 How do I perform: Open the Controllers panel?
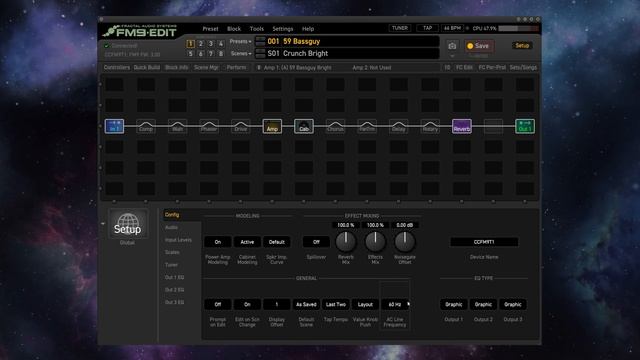(117, 67)
